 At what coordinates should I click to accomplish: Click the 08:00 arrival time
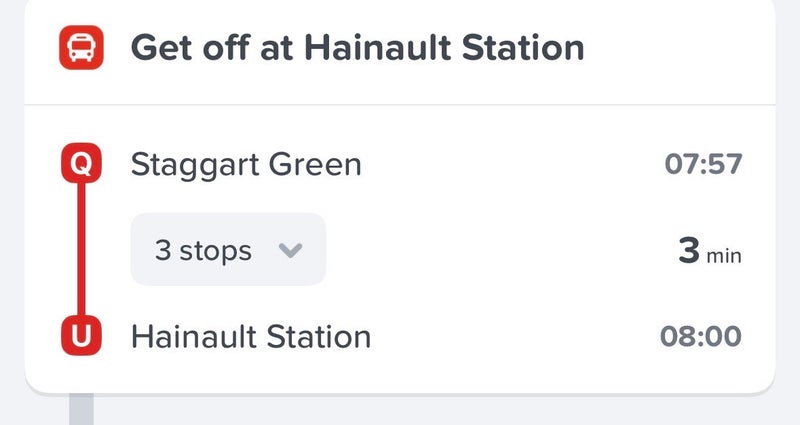point(701,337)
